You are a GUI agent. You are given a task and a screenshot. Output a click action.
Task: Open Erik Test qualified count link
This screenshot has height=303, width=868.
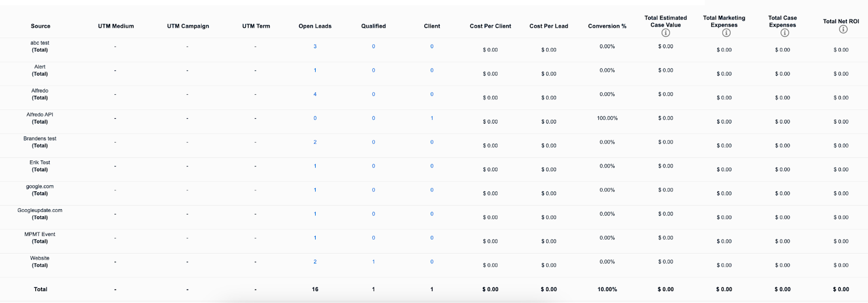373,166
